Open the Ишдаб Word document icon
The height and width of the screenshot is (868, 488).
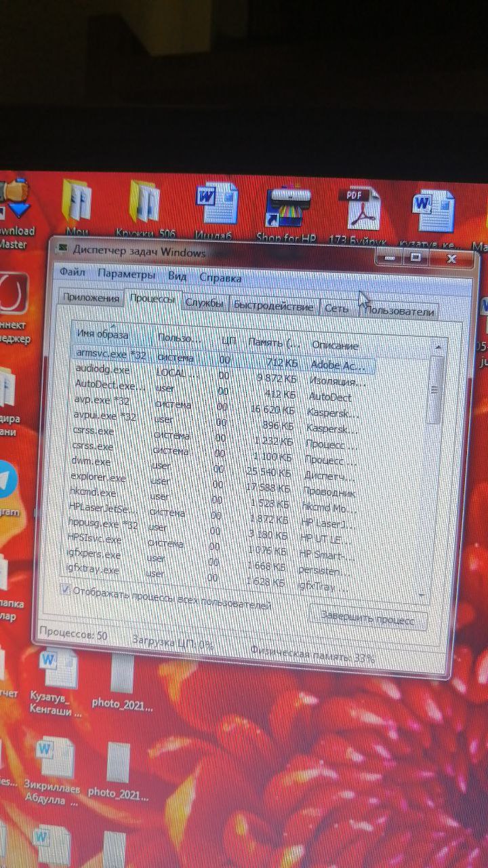pyautogui.click(x=216, y=212)
